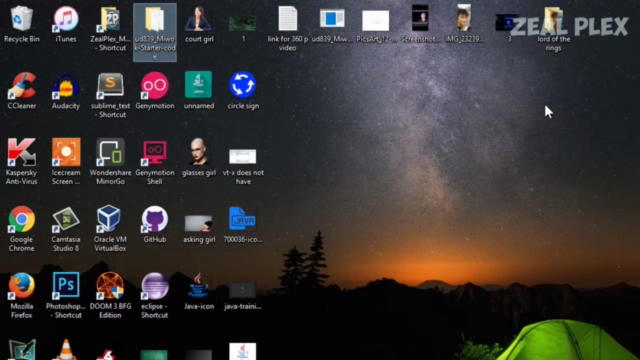640x360 pixels.
Task: Select the vt-x does not have image file
Action: (242, 157)
